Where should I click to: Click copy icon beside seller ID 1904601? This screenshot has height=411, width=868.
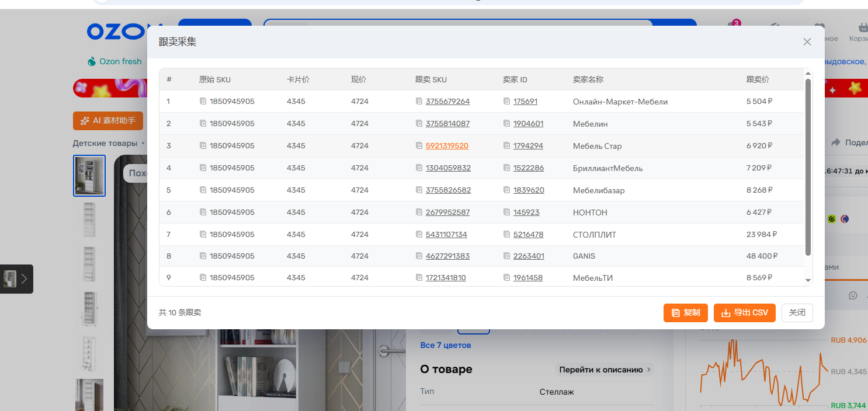506,124
